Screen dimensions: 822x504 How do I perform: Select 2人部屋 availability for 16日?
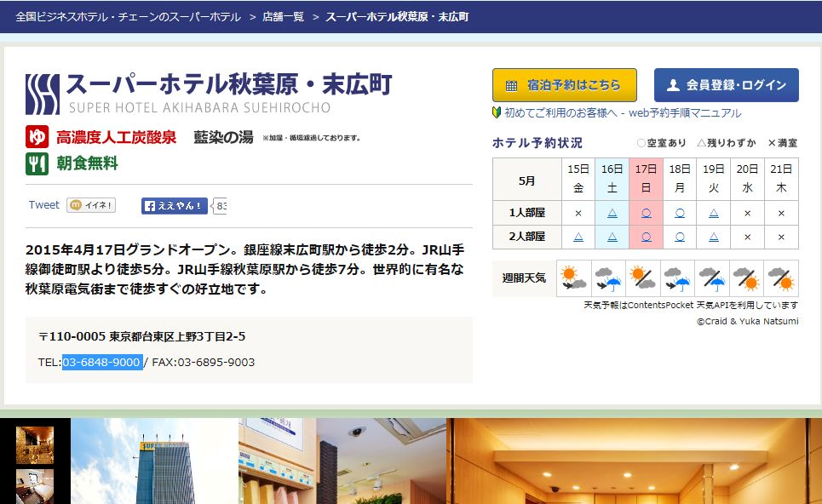[612, 237]
